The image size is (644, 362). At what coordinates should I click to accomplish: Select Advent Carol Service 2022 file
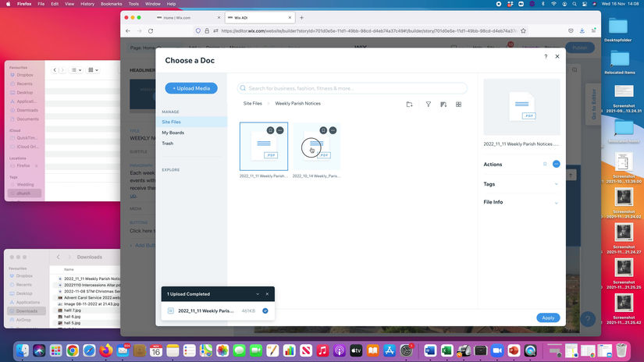coord(88,297)
